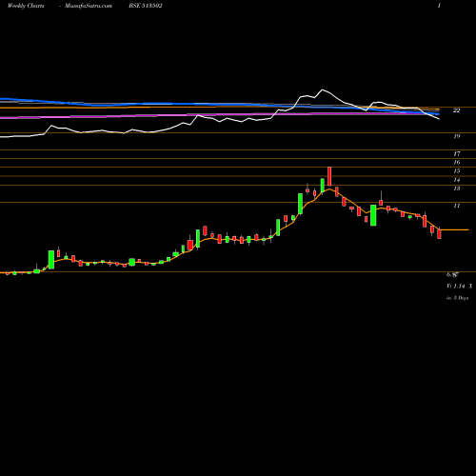Click the 'V: 1.14 X' volume text
Viewport: 476px width, 476px height.
pos(460,287)
